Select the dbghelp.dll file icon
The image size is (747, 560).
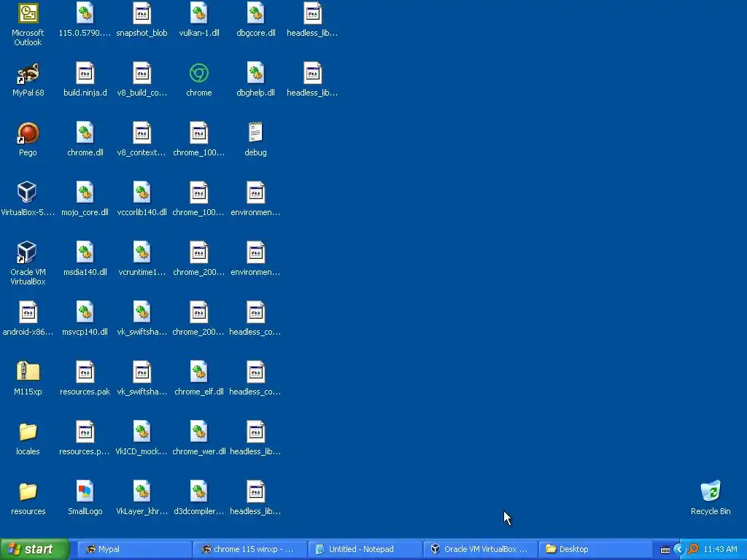coord(255,74)
